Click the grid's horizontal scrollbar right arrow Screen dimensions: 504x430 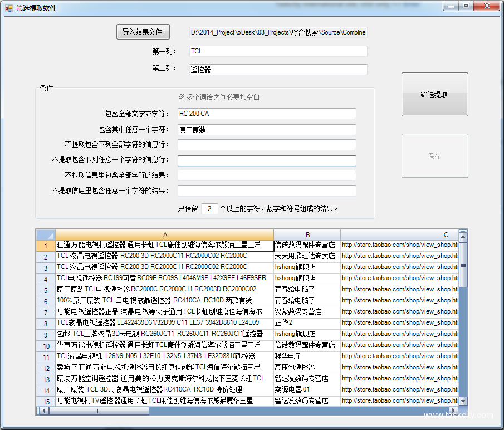454,411
